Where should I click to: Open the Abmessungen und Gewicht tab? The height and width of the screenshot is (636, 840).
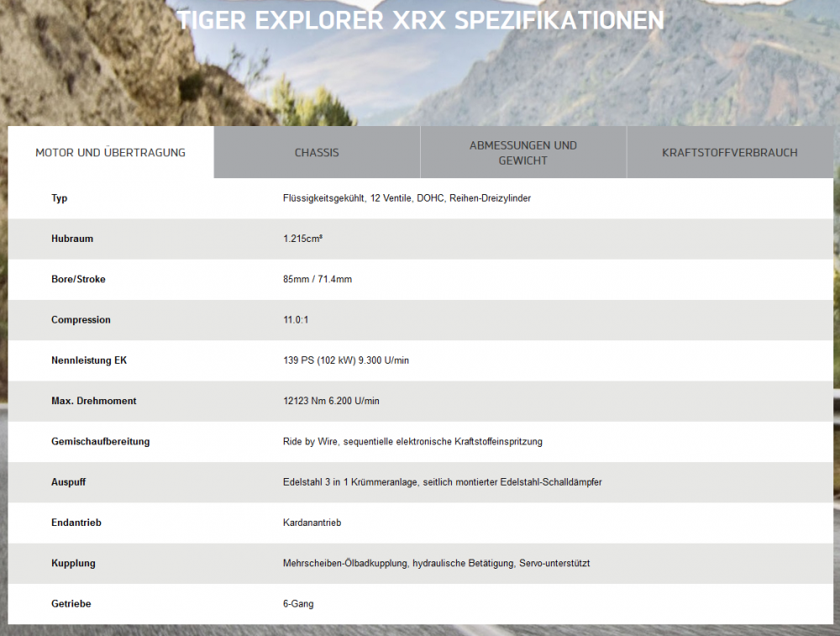522,153
